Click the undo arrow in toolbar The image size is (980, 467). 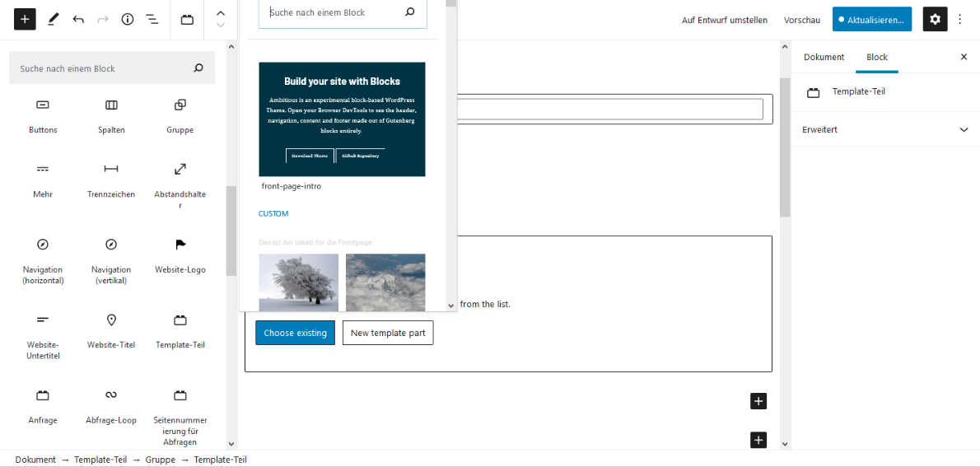click(x=78, y=19)
